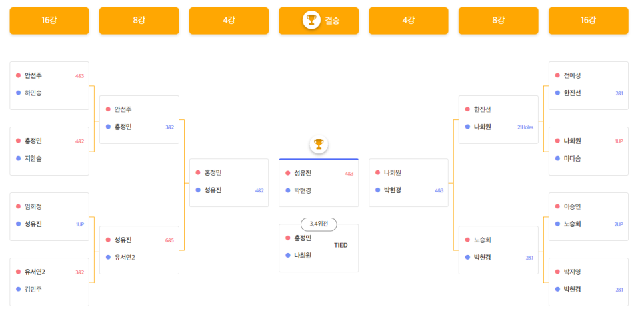Select the left 8강 header tab
Viewport: 644px width, 315px height.
139,21
